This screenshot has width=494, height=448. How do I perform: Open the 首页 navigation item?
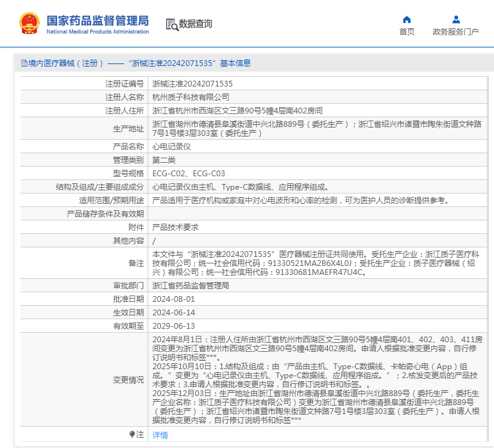407,31
